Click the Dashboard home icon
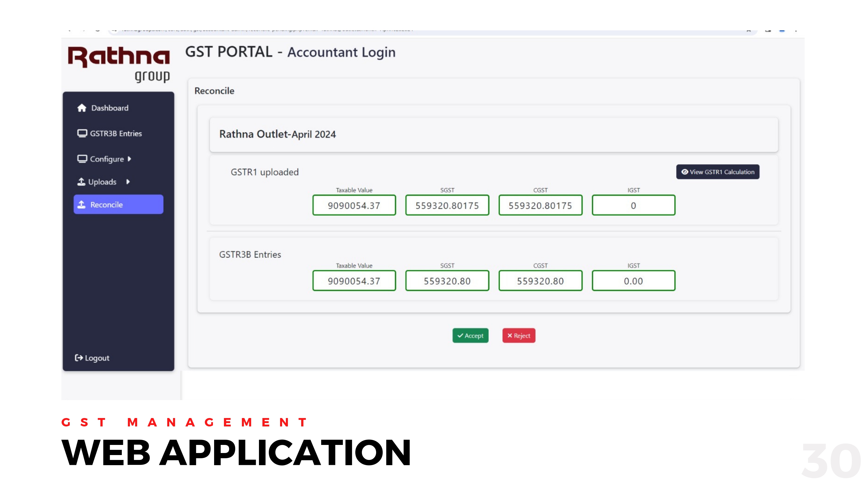This screenshot has width=868, height=488. coord(82,108)
